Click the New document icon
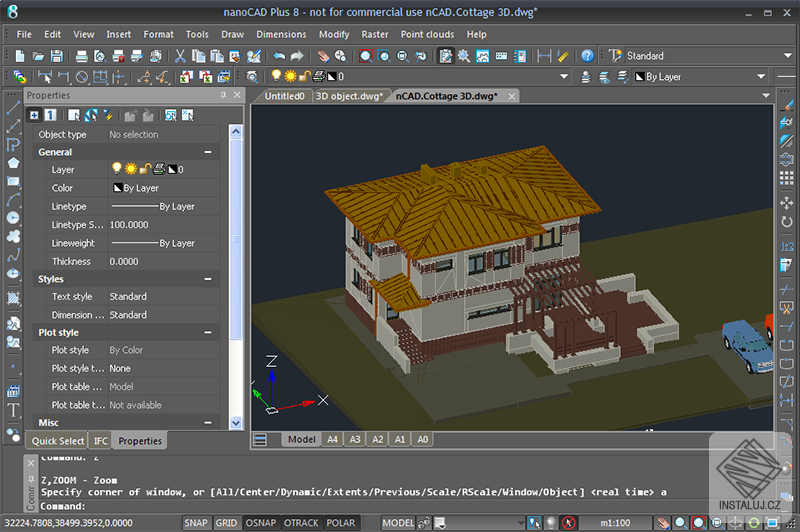 click(x=20, y=56)
